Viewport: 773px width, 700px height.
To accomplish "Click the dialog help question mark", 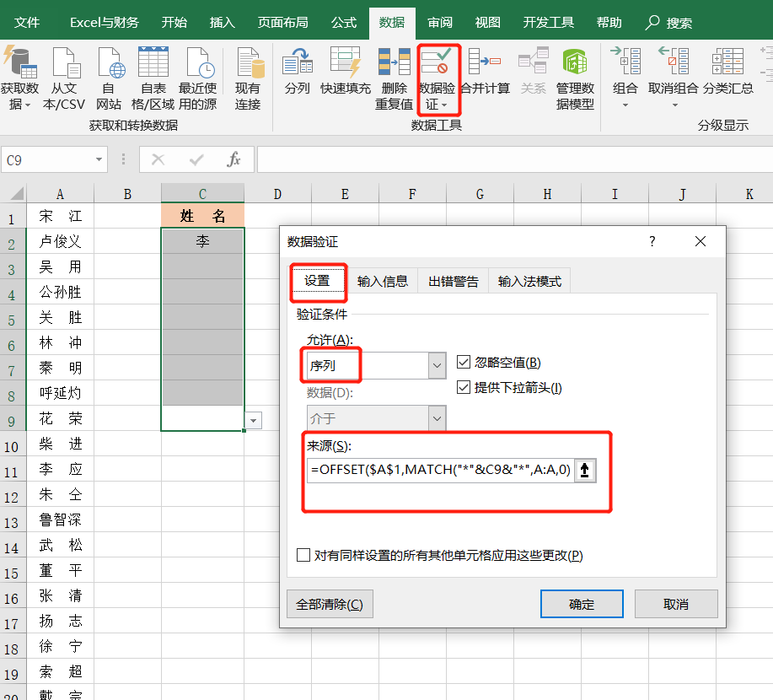I will coord(652,241).
